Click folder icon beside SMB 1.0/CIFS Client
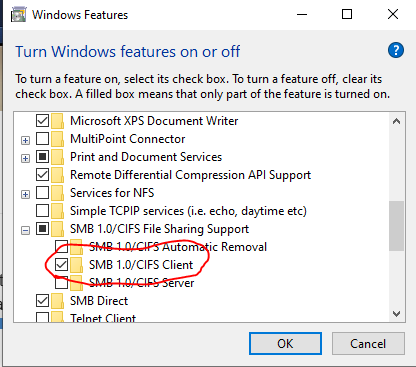Image resolution: width=416 pixels, height=367 pixels. (76, 265)
